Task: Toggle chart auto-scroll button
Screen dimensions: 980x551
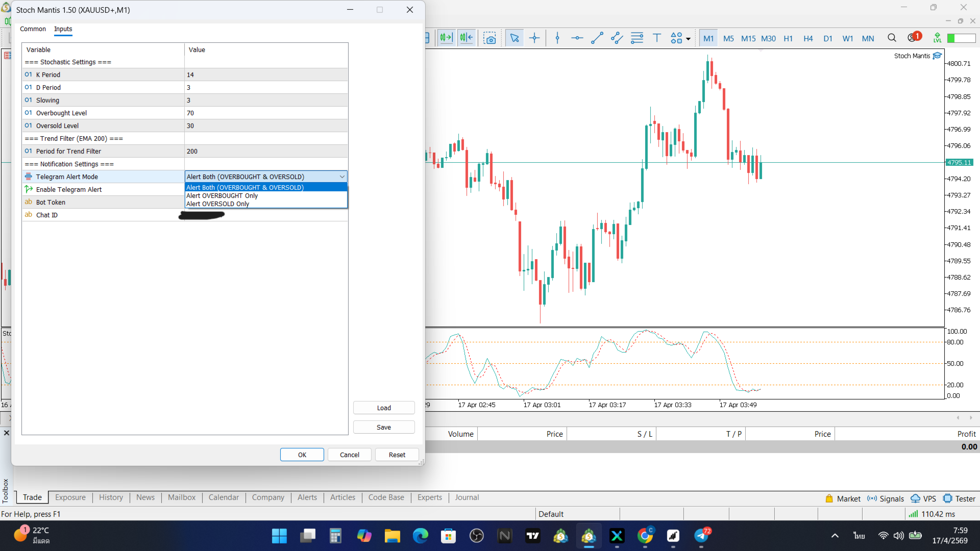Action: click(446, 38)
